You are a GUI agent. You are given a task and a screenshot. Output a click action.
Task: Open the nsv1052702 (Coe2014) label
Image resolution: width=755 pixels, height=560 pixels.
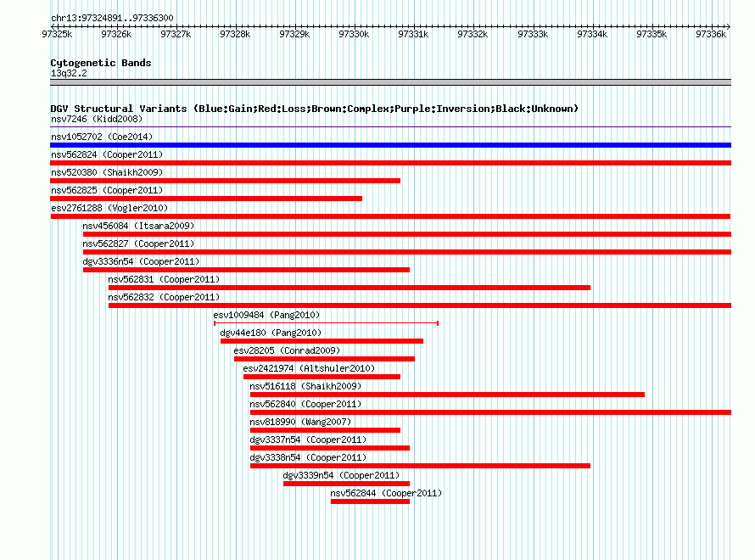[102, 137]
